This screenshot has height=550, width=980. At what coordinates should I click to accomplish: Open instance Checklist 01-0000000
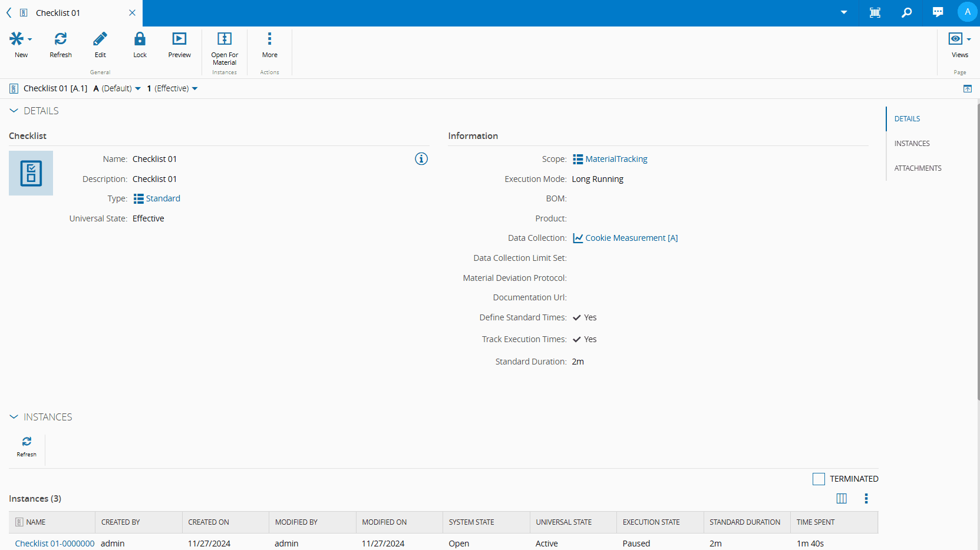tap(55, 544)
